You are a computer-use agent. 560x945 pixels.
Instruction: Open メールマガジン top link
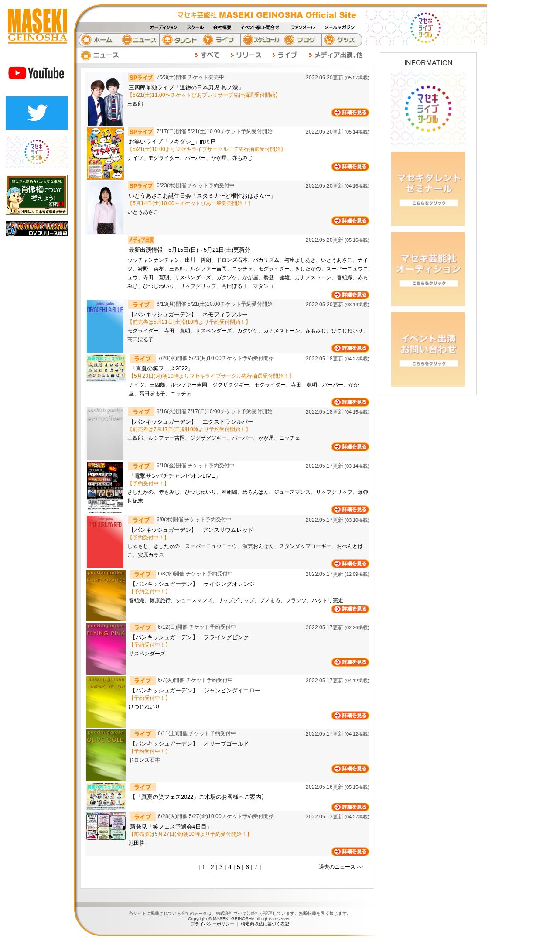point(339,27)
